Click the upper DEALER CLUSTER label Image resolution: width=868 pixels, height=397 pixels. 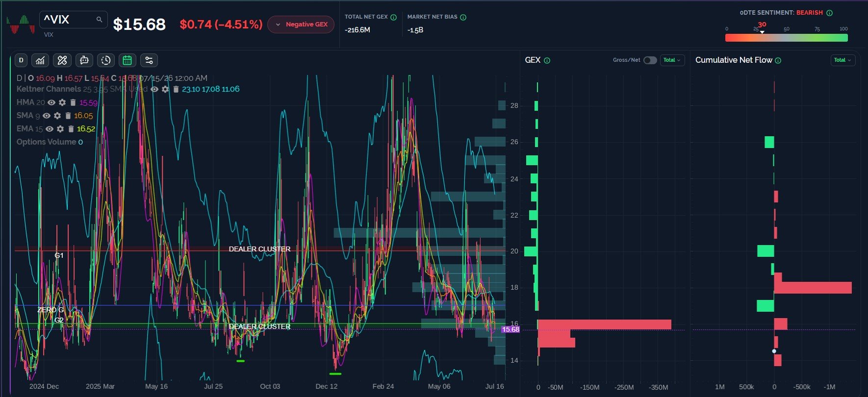click(259, 249)
